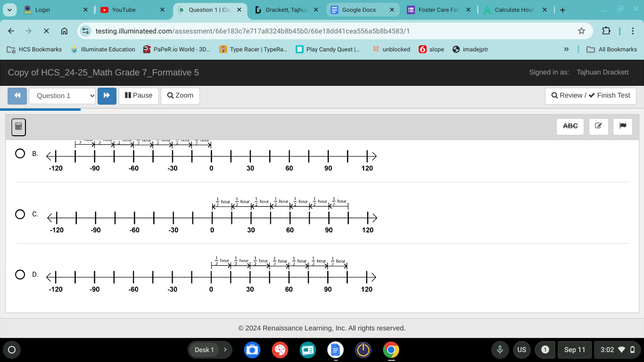
Task: Open the Sep 11 calendar date
Action: (x=575, y=350)
